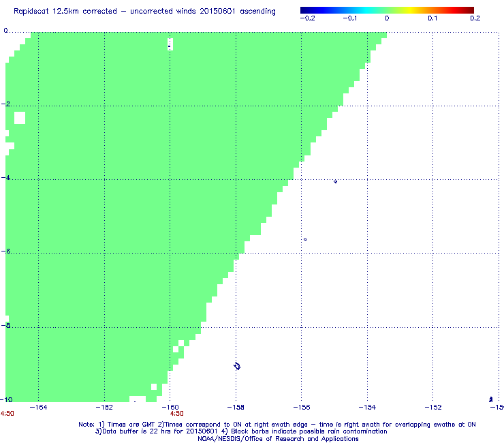Select the 0.2 color scale label
This screenshot has height=443, width=504.
click(x=475, y=18)
